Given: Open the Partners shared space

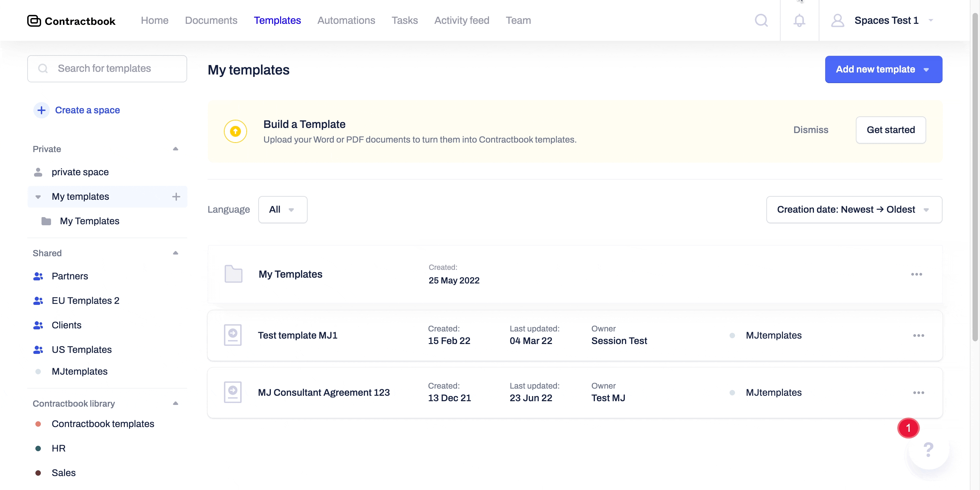Looking at the screenshot, I should (x=70, y=276).
